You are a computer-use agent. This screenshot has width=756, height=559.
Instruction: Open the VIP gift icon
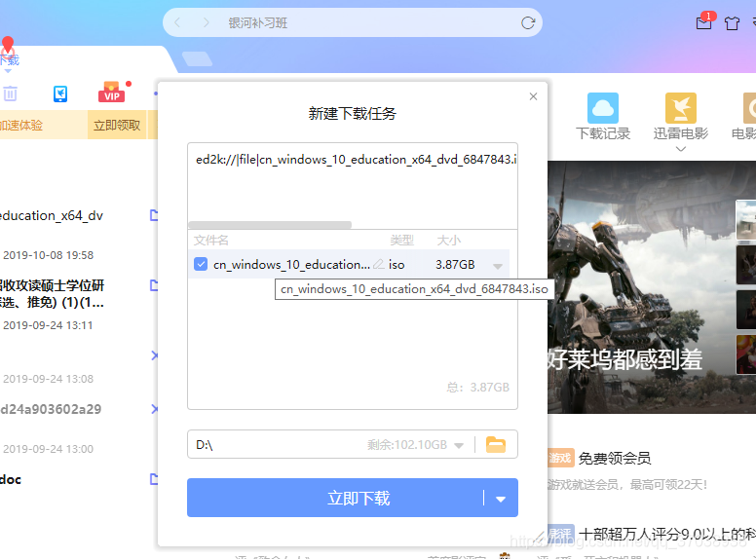112,92
